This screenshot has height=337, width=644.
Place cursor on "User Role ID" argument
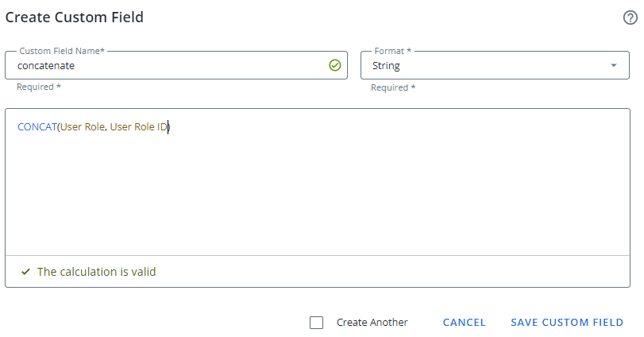click(x=138, y=127)
